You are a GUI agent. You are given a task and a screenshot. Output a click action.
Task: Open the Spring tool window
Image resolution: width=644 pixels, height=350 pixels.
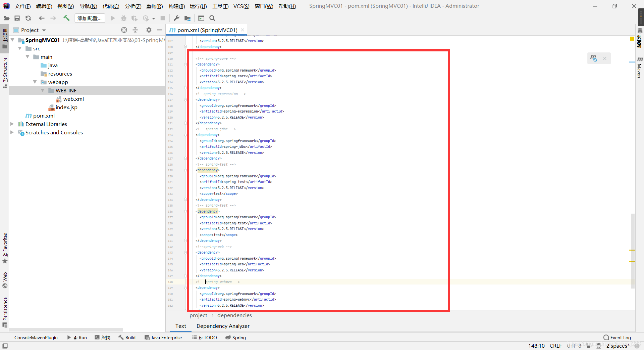pyautogui.click(x=235, y=338)
